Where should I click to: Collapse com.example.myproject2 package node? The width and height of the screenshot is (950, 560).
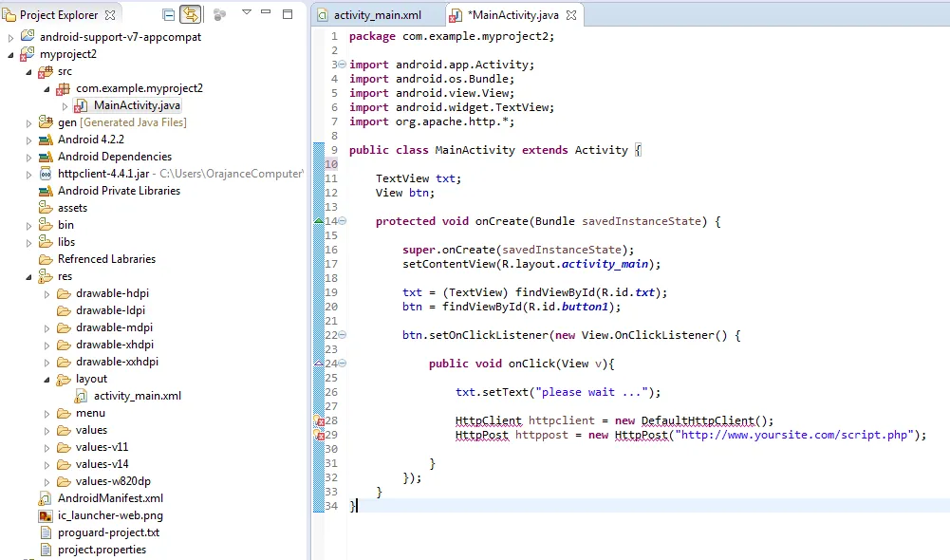tap(47, 89)
